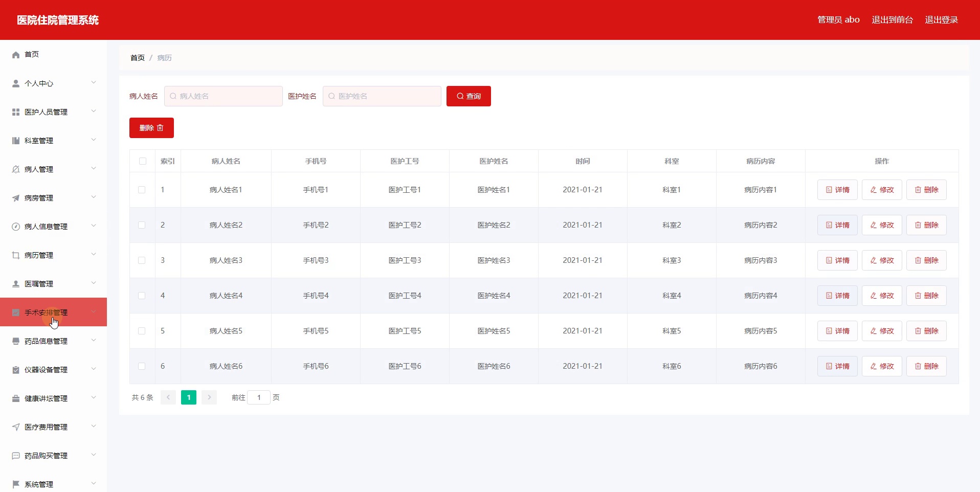Check the checkbox for 病人姓名5 row
Viewport: 980px width, 492px height.
click(142, 331)
